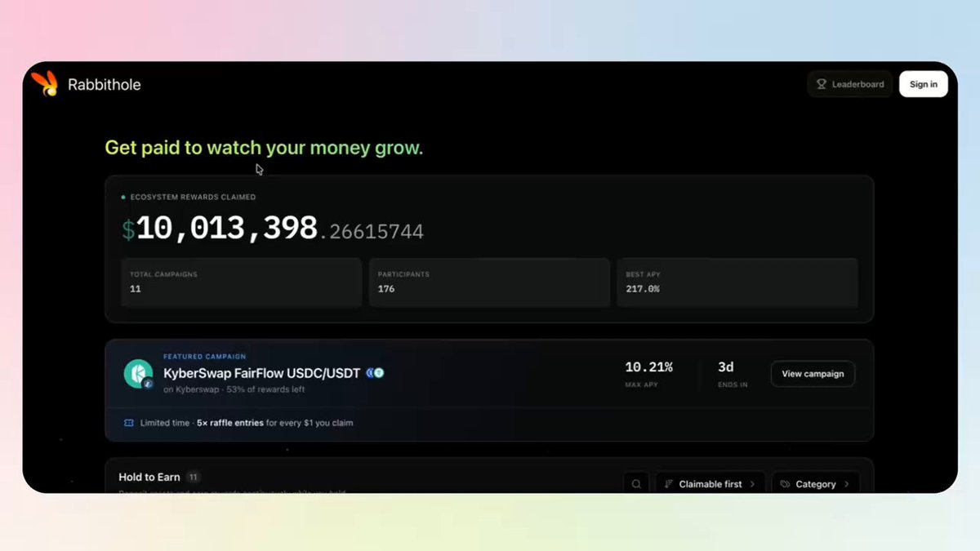Click the Ecosystem Rewards Claimed label
This screenshot has width=980, height=551.
[x=193, y=197]
